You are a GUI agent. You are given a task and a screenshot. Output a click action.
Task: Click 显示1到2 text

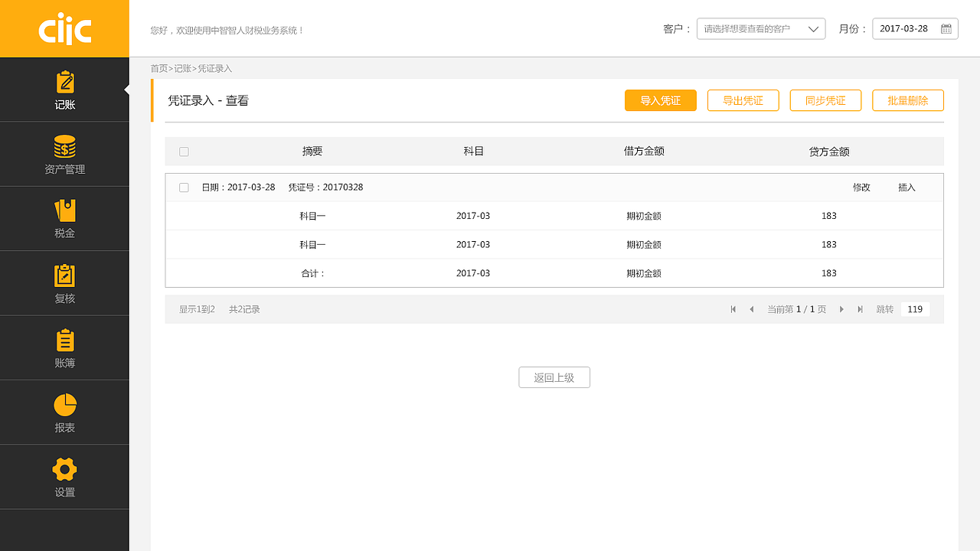tap(197, 309)
